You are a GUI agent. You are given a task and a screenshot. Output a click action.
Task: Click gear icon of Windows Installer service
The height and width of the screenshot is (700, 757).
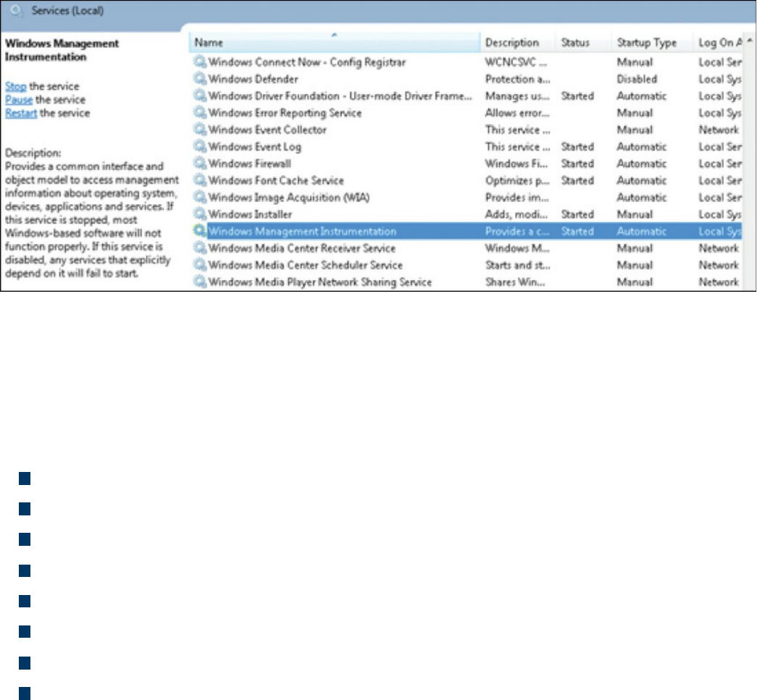coord(199,214)
